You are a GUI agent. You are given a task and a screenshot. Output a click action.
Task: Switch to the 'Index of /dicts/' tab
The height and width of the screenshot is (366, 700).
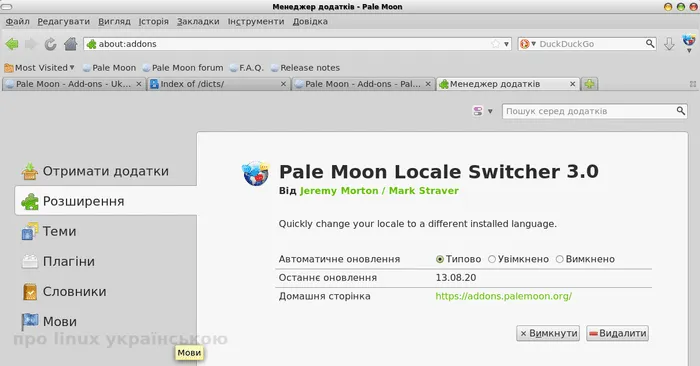218,84
